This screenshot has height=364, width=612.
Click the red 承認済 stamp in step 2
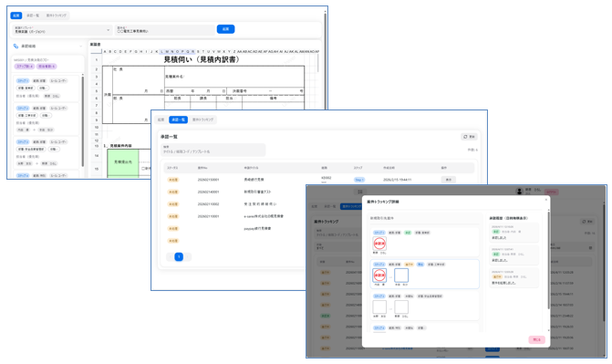point(379,276)
